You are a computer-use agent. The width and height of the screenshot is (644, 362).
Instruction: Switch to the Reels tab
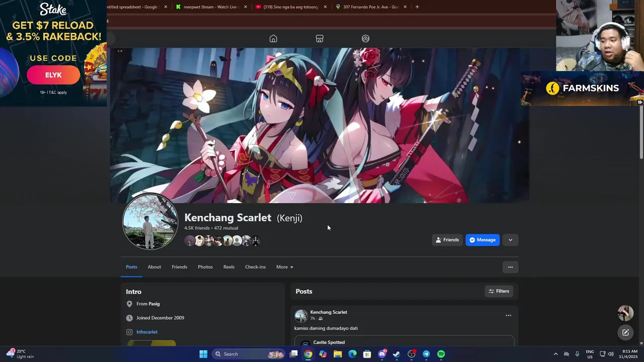229,267
